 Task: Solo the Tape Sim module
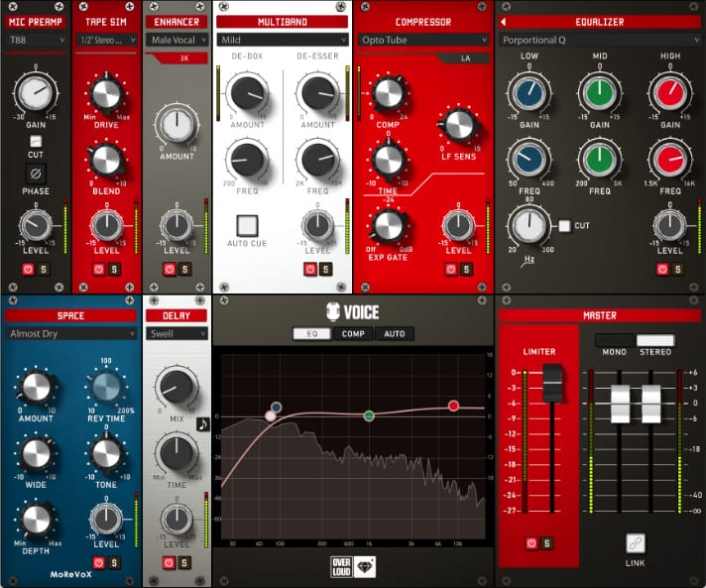click(x=114, y=270)
